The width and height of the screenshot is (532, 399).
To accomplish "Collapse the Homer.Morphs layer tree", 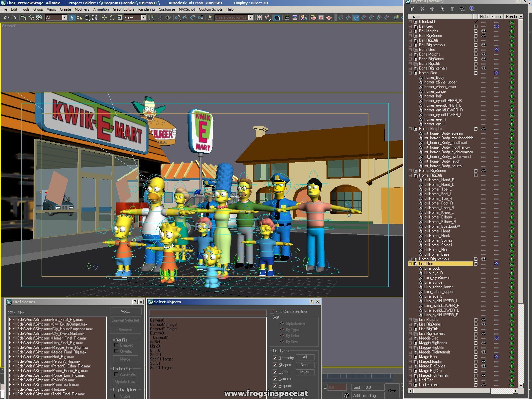I will click(410, 129).
